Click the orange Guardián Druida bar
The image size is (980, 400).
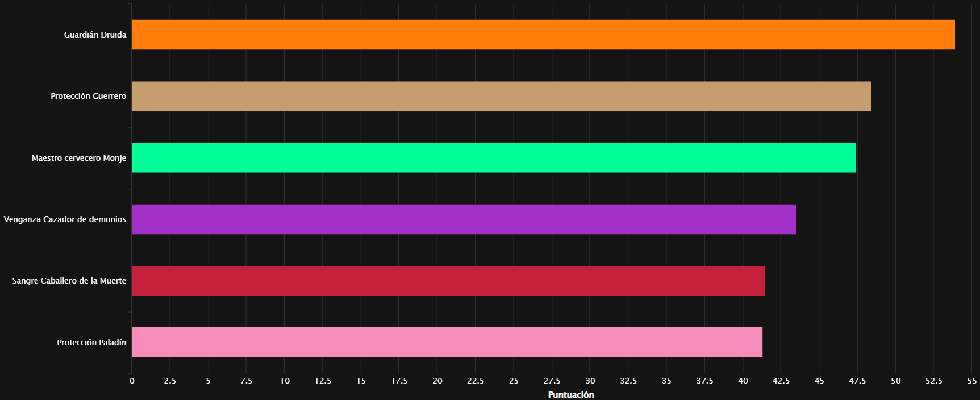pyautogui.click(x=543, y=35)
